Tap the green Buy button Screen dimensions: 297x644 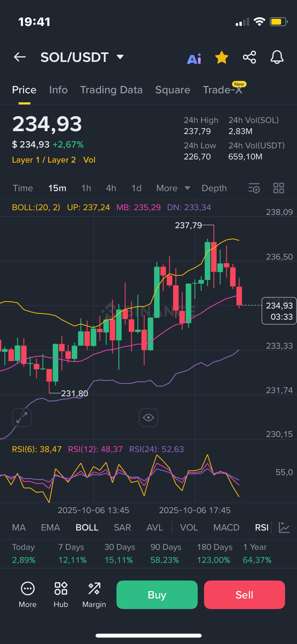[x=157, y=595]
